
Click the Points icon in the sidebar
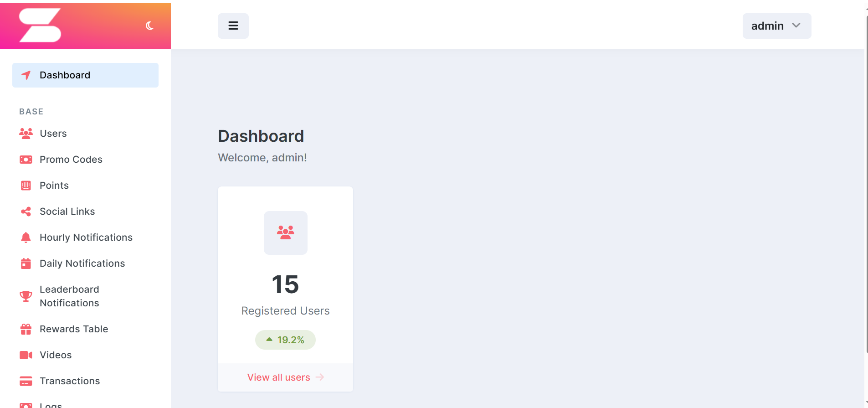[26, 186]
